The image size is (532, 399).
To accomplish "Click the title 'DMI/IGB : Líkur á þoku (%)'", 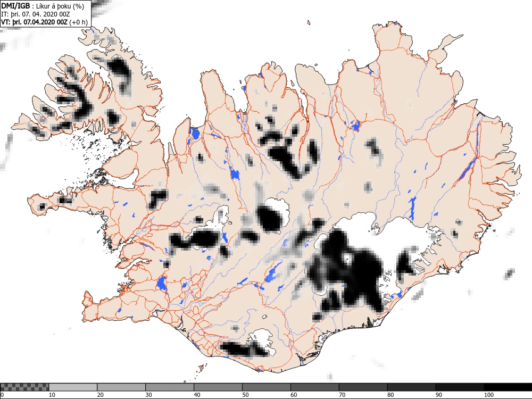I will click(43, 6).
